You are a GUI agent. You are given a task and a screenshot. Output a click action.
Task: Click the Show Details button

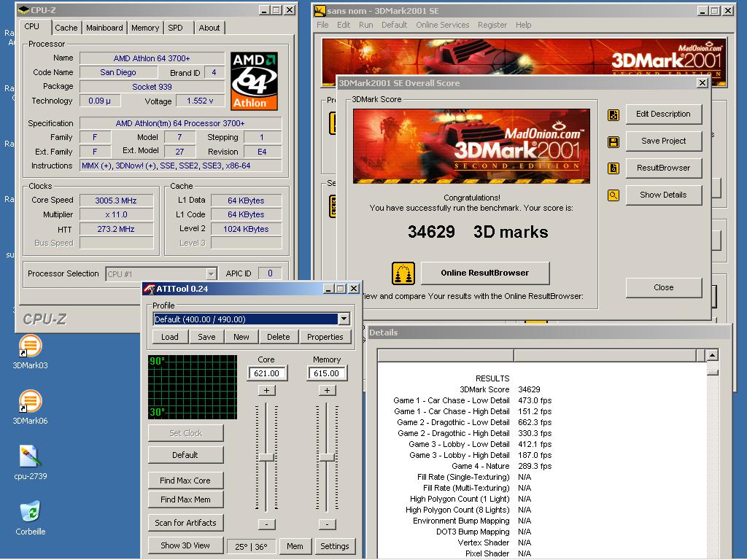tap(663, 195)
